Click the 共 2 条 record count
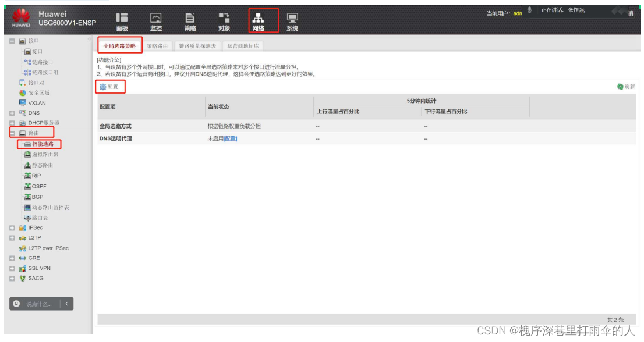 (x=615, y=320)
